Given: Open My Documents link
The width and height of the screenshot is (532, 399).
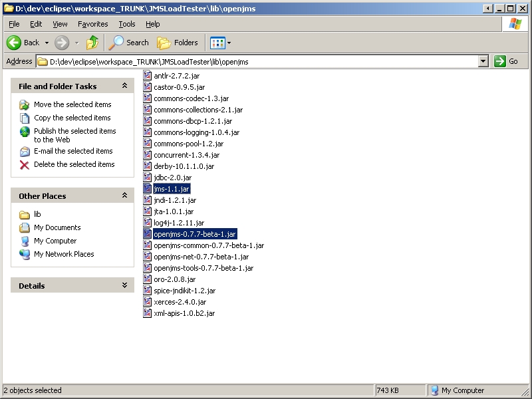Looking at the screenshot, I should click(57, 227).
